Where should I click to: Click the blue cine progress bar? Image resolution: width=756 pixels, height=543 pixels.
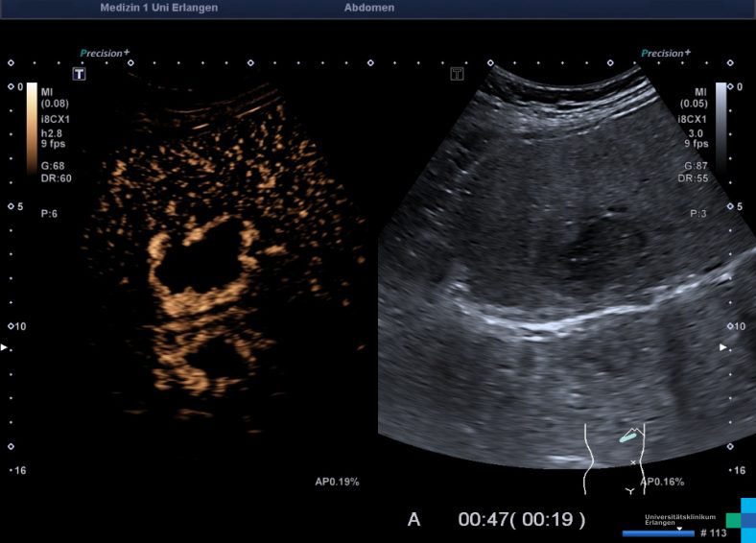[657, 533]
